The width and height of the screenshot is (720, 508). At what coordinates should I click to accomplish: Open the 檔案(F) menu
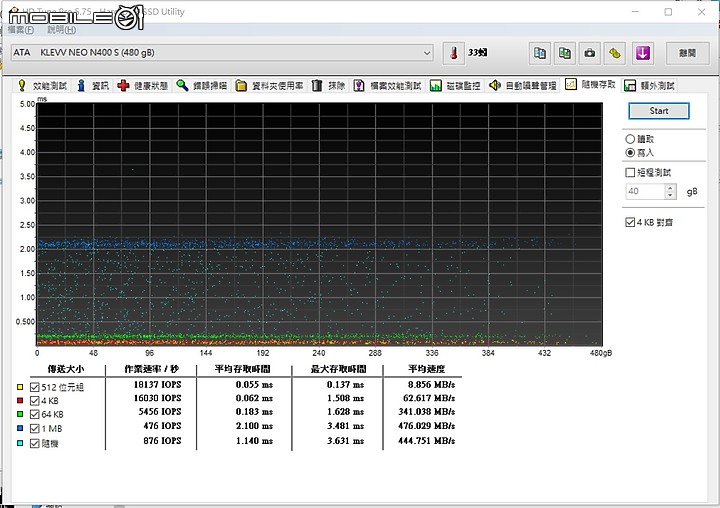point(21,30)
